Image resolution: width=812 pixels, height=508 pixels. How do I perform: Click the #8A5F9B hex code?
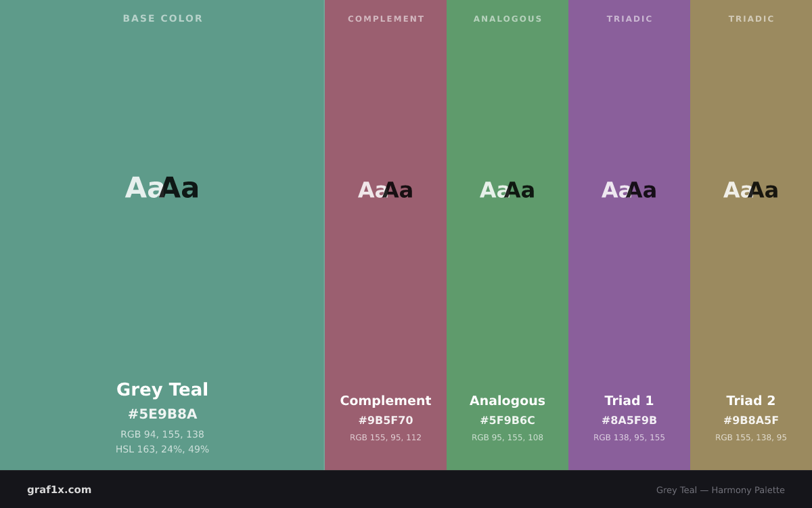click(629, 421)
